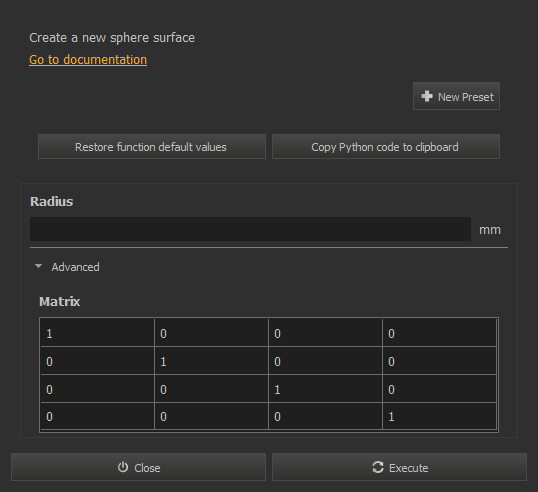The image size is (538, 492).
Task: Select matrix cell row three column three
Action: tap(325, 389)
